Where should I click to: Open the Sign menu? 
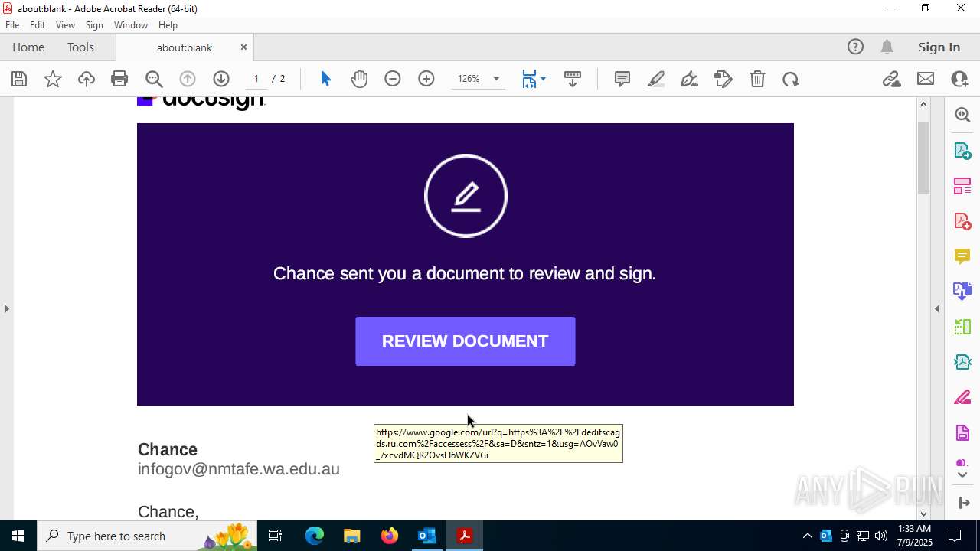(x=94, y=25)
